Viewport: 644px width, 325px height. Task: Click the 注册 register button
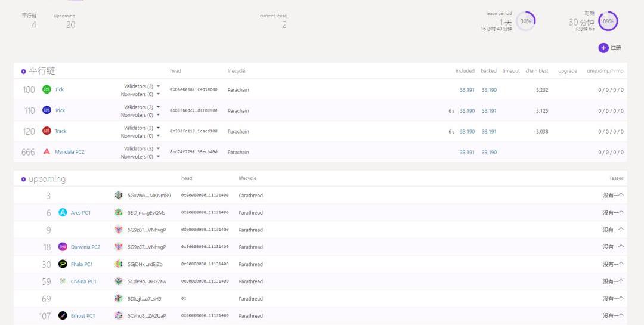(x=610, y=48)
